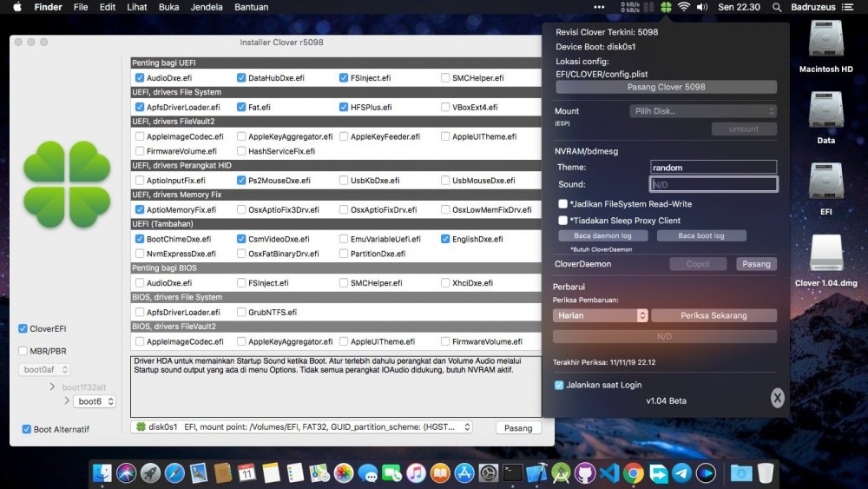Screen dimensions: 868x489
Task: Open Maps app in the dock
Action: click(319, 473)
